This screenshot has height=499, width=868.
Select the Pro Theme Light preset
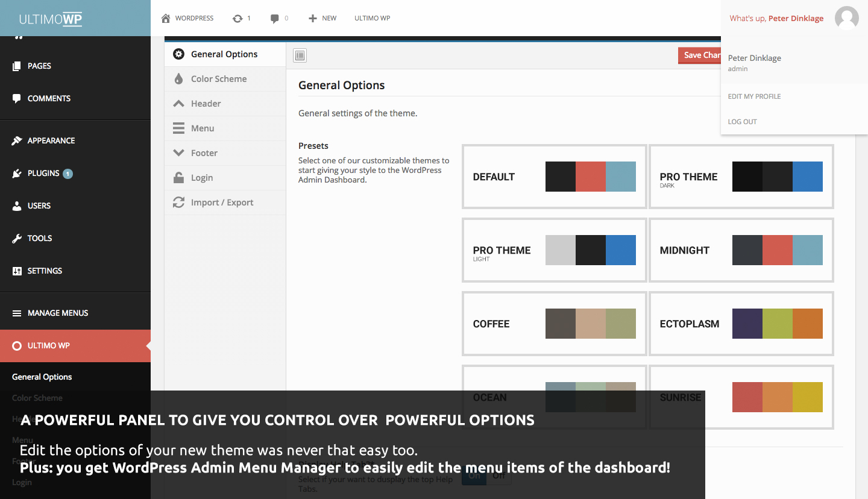point(555,250)
